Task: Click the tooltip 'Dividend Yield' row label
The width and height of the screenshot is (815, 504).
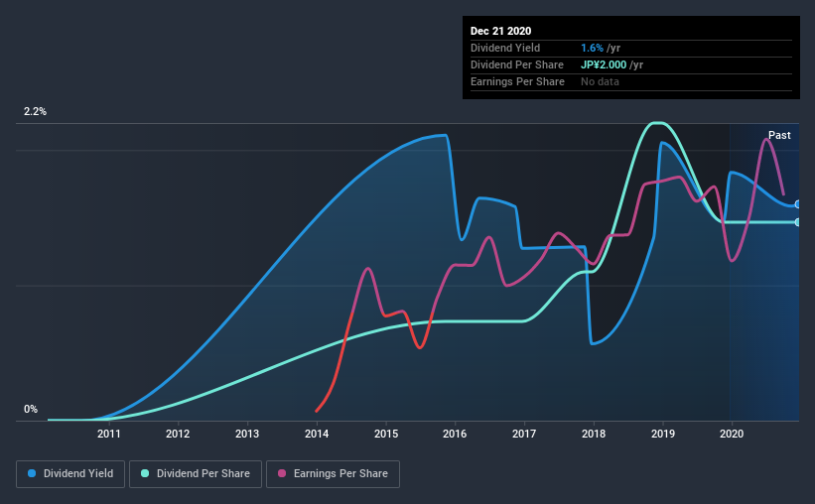Action: pos(505,48)
